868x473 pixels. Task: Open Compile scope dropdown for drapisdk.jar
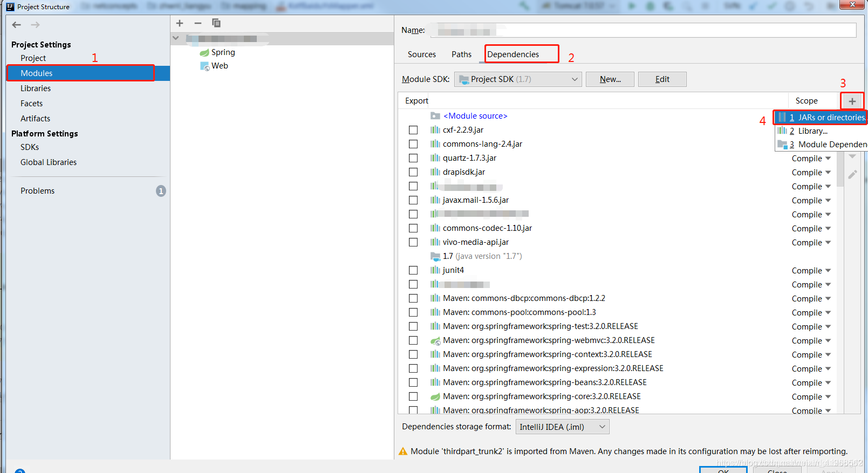pos(811,173)
